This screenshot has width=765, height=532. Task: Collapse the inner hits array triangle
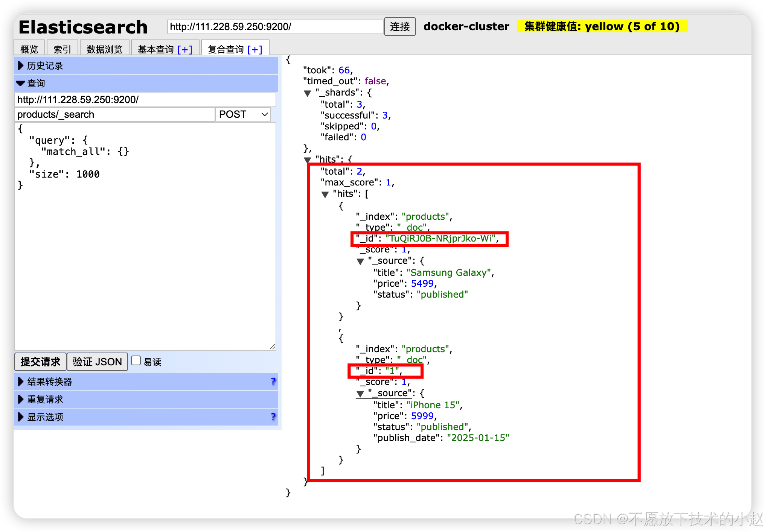pos(325,194)
